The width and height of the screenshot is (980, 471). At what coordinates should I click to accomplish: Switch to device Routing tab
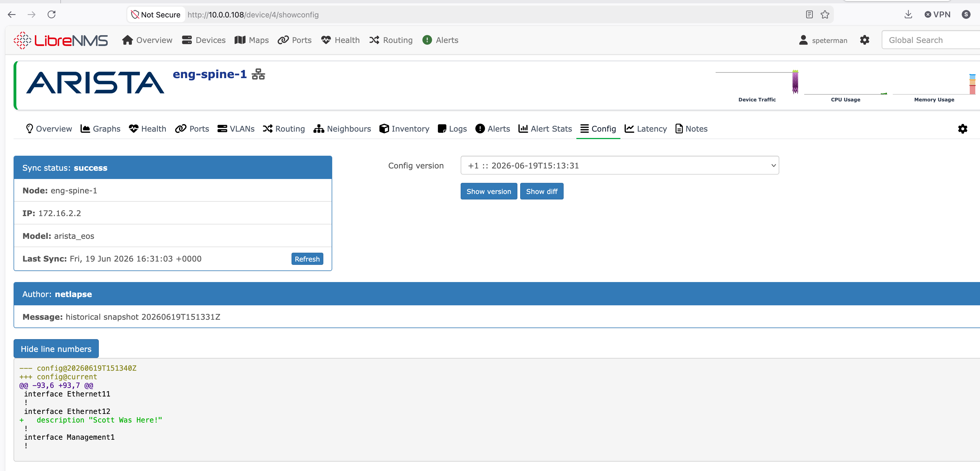(284, 129)
